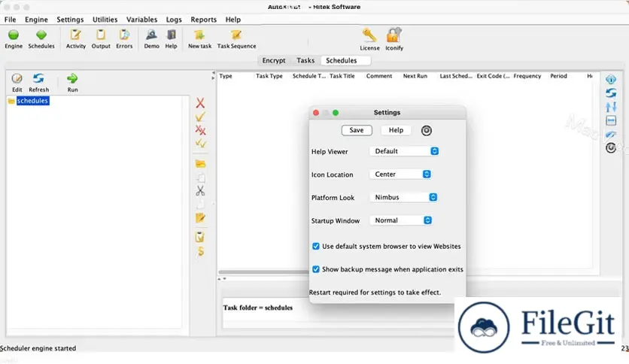This screenshot has width=629, height=364.
Task: Open the Platform Look dropdown
Action: [x=403, y=197]
